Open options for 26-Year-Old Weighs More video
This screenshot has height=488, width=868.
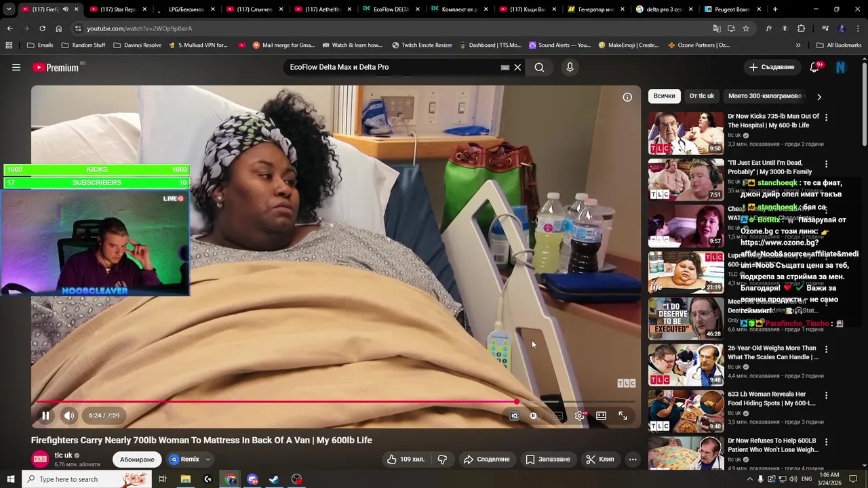pyautogui.click(x=826, y=349)
